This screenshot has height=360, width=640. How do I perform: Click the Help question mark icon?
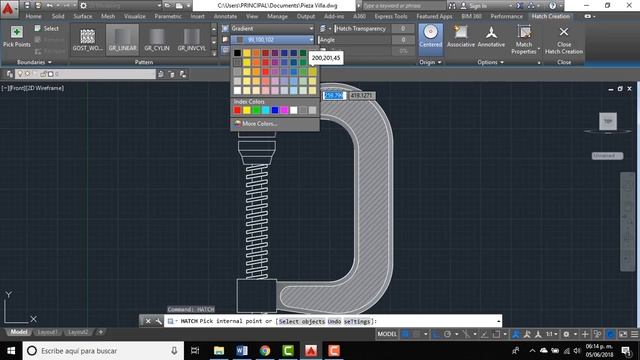pyautogui.click(x=552, y=6)
